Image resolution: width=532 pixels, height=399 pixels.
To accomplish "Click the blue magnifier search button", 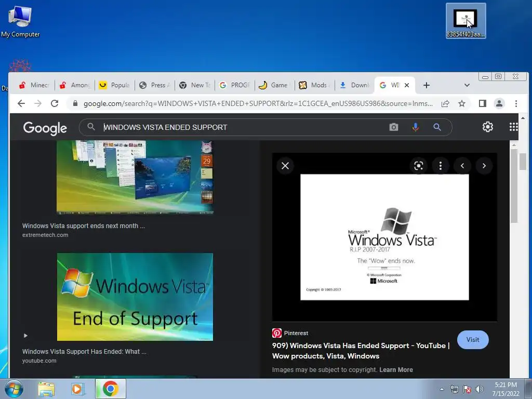I will click(437, 127).
